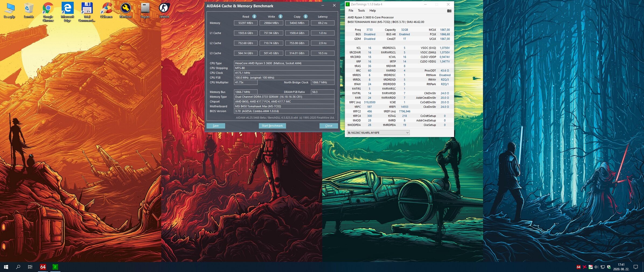The image size is (644, 272).
Task: Launch the CCleaner desktop shortcut
Action: click(106, 11)
